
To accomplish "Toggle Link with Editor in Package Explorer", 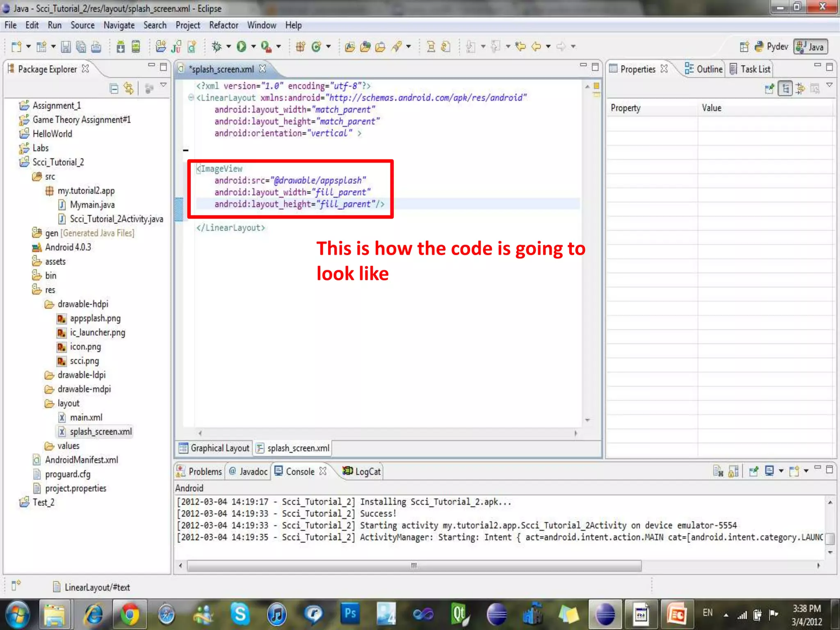I will (x=129, y=88).
